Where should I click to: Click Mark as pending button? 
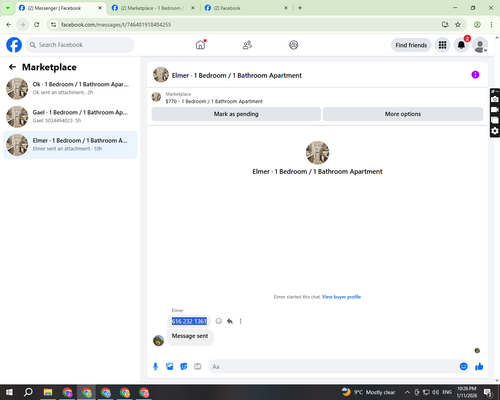pos(236,114)
